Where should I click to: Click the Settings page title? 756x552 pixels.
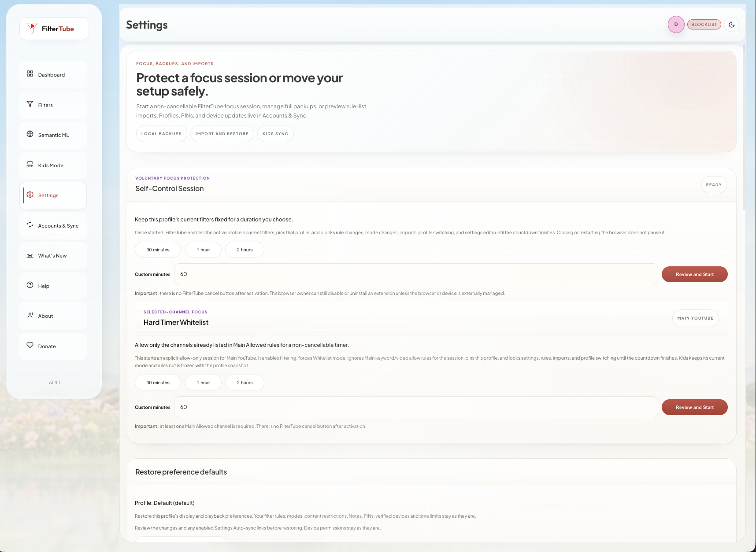click(147, 25)
